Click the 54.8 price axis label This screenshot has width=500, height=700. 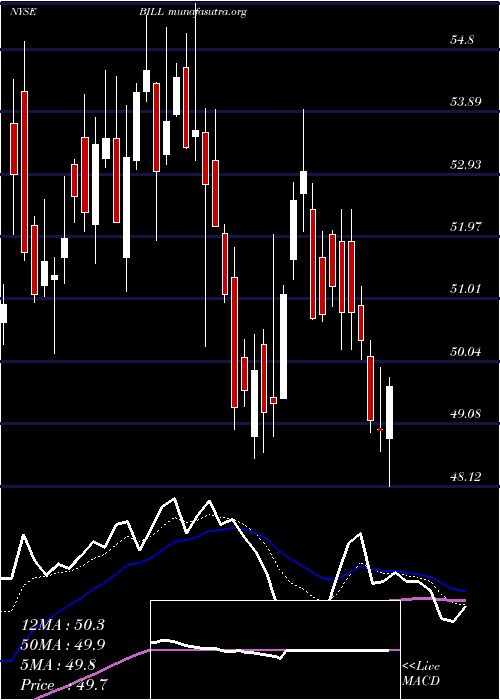(x=462, y=40)
